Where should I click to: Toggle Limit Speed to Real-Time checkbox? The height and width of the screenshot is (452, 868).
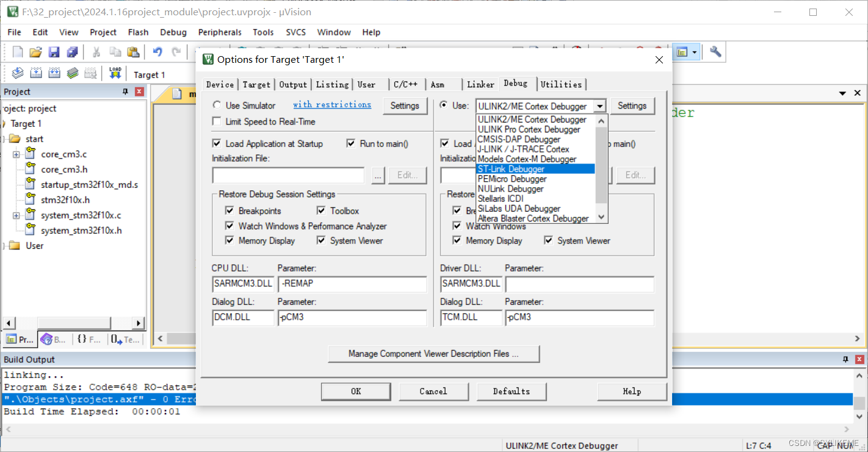click(x=216, y=121)
